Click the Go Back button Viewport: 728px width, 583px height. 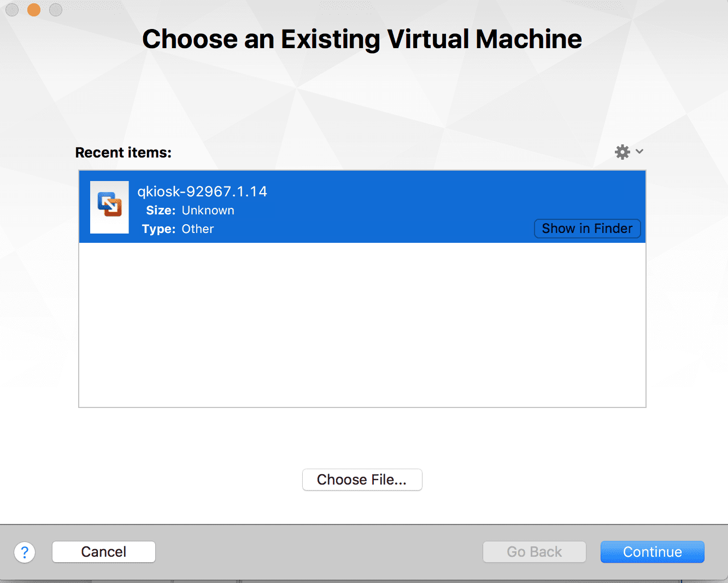coord(534,551)
